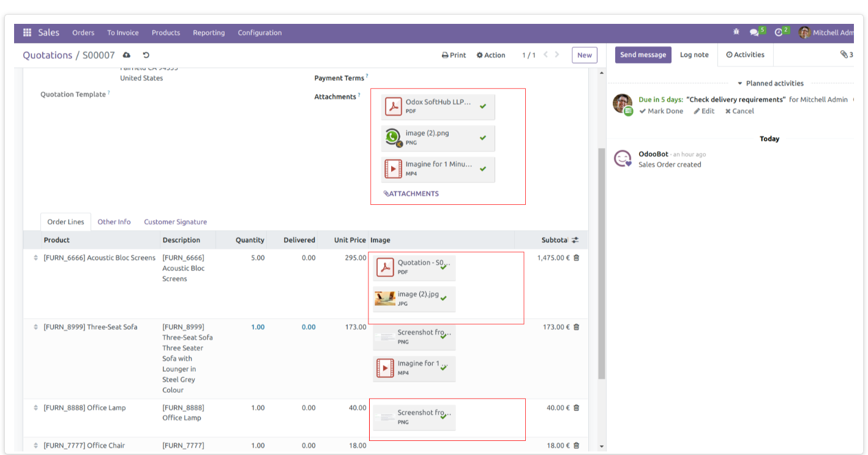Delete the Office Lamp order line
Viewport: 868px width, 455px height.
point(576,407)
